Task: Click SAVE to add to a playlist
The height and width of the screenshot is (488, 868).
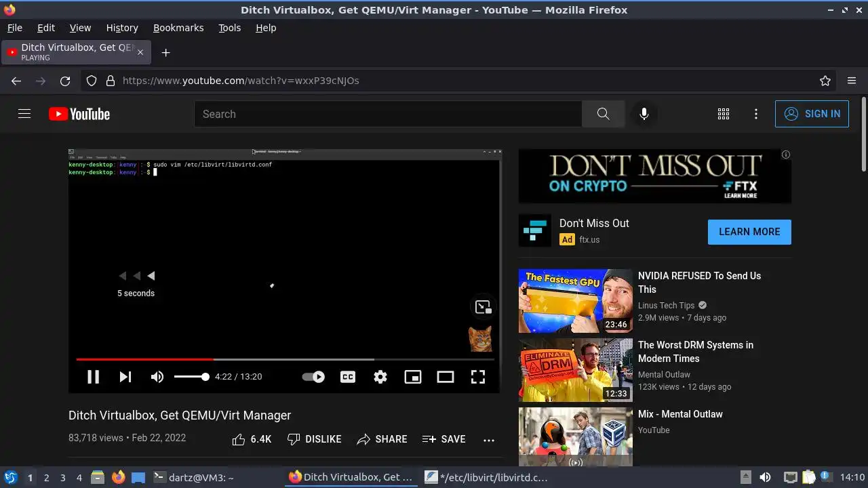Action: coord(443,439)
